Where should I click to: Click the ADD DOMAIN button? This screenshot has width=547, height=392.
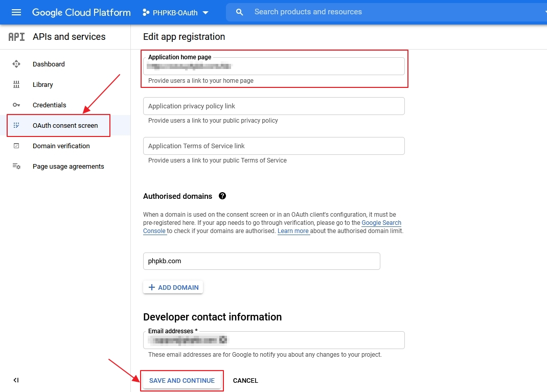point(173,287)
